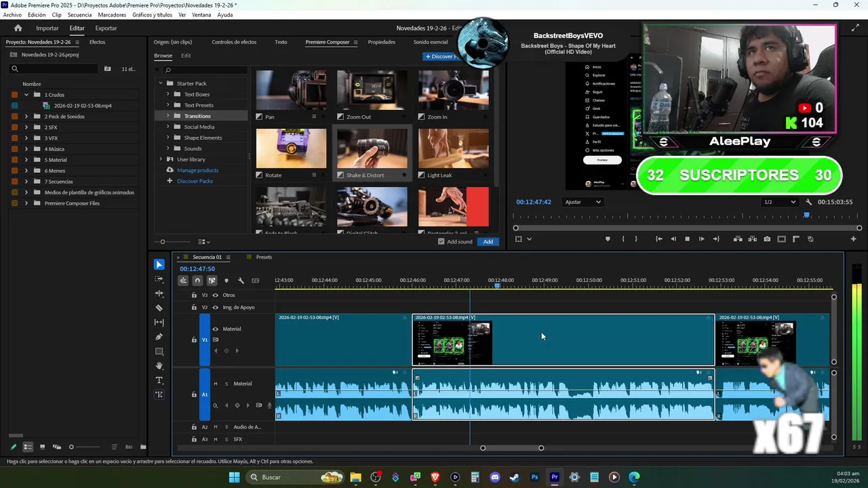
Task: Expand the User library folder
Action: click(161, 159)
